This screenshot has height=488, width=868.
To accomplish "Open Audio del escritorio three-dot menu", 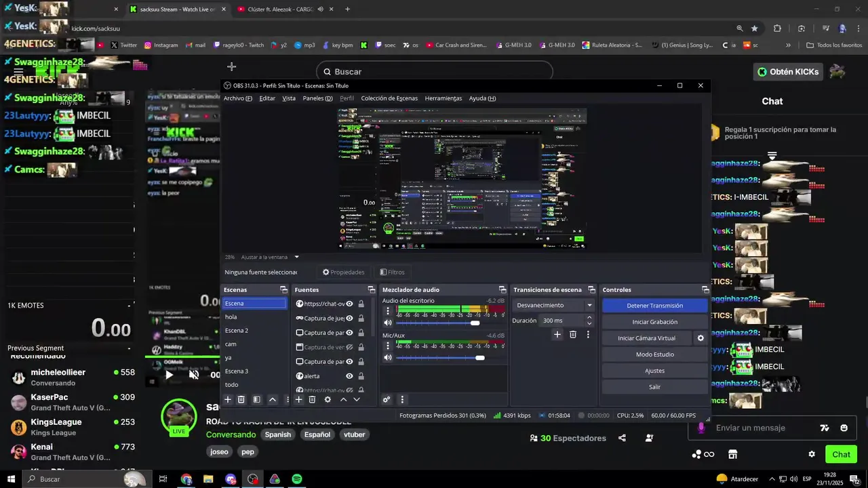I will 388,311.
